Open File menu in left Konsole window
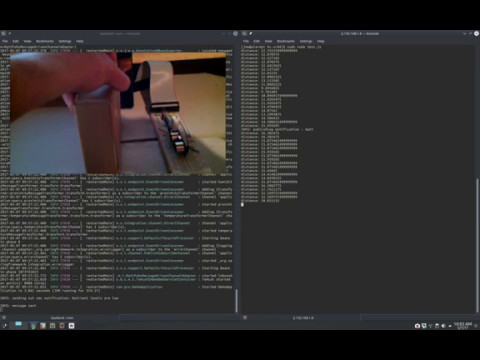Viewport: 480px width, 360px height. 5,41
